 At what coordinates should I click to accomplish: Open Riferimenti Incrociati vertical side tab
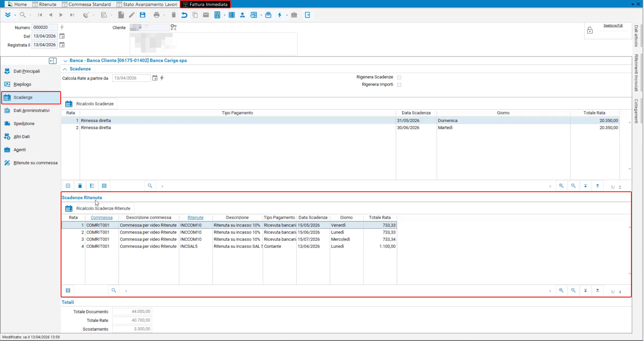click(636, 73)
